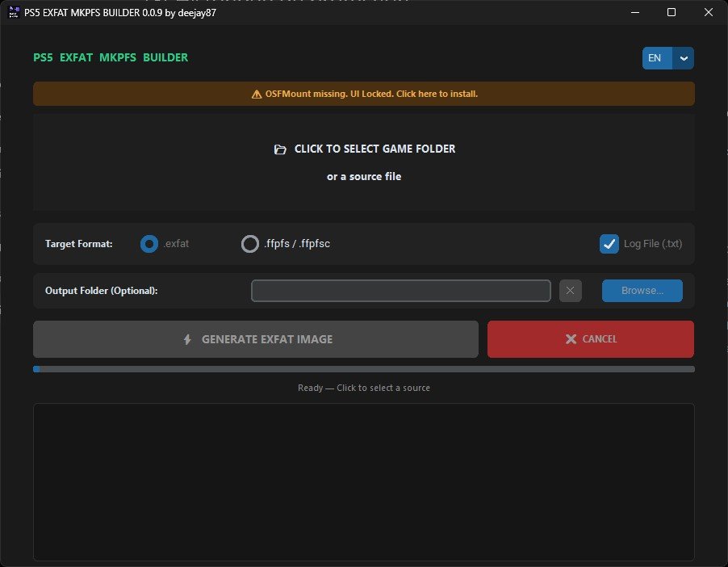Clear the output folder with the X button

click(570, 291)
